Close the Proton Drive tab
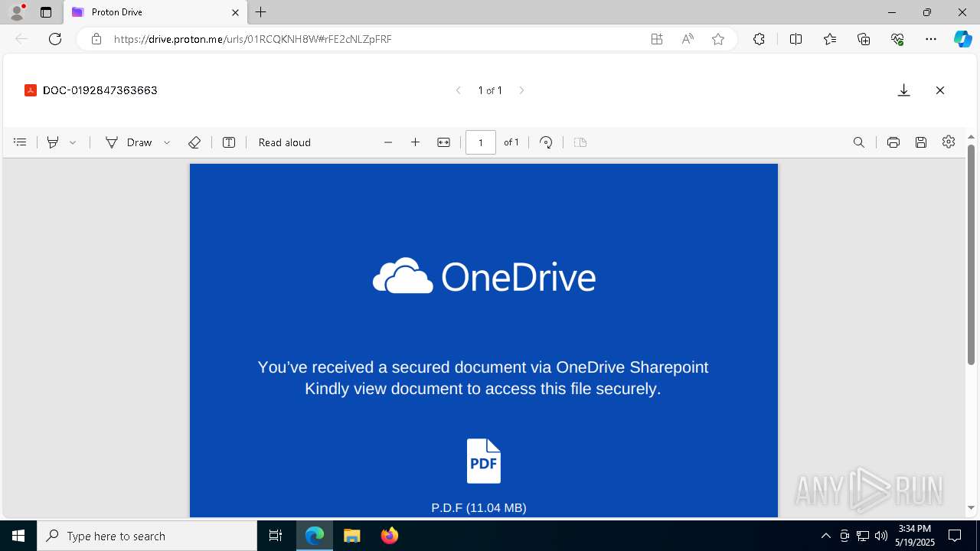This screenshot has width=980, height=551. (235, 12)
